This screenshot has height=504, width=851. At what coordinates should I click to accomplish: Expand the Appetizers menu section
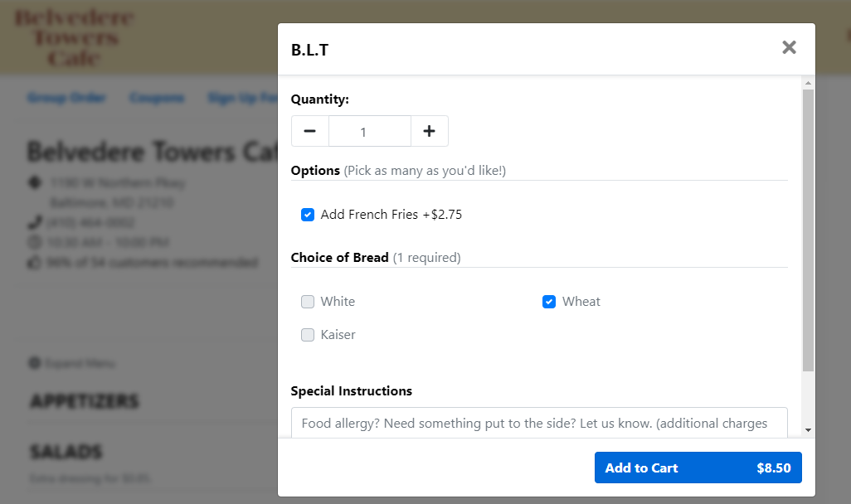pos(85,401)
